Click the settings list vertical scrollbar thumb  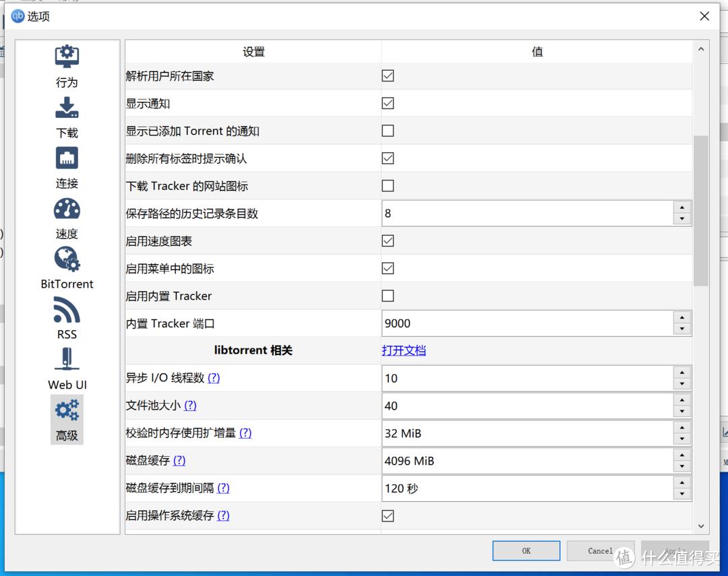(701, 209)
